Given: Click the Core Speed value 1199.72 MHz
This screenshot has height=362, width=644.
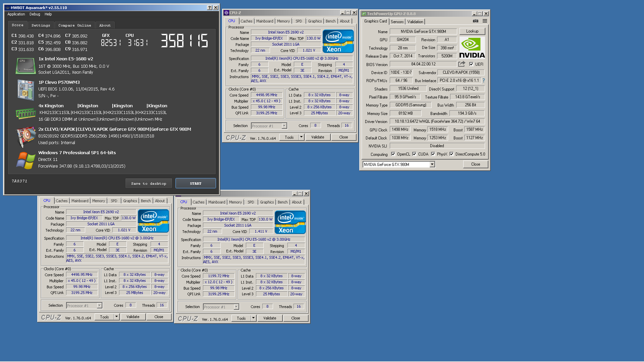Looking at the screenshot, I should (219, 276).
